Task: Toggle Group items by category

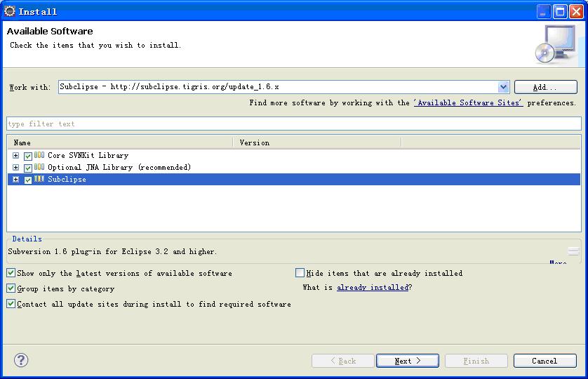Action: tap(11, 288)
